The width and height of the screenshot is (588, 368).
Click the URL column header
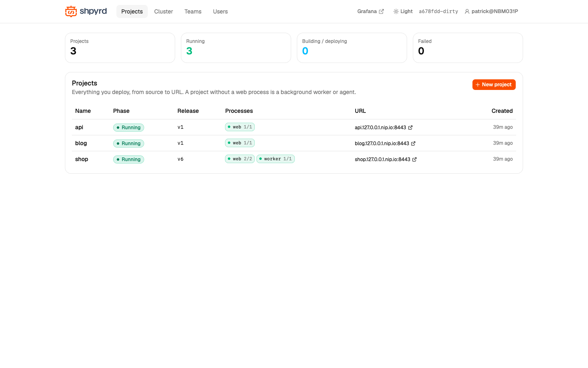361,111
